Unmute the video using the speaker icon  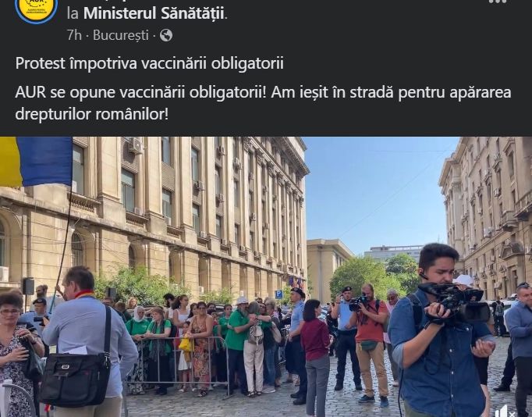(504, 412)
